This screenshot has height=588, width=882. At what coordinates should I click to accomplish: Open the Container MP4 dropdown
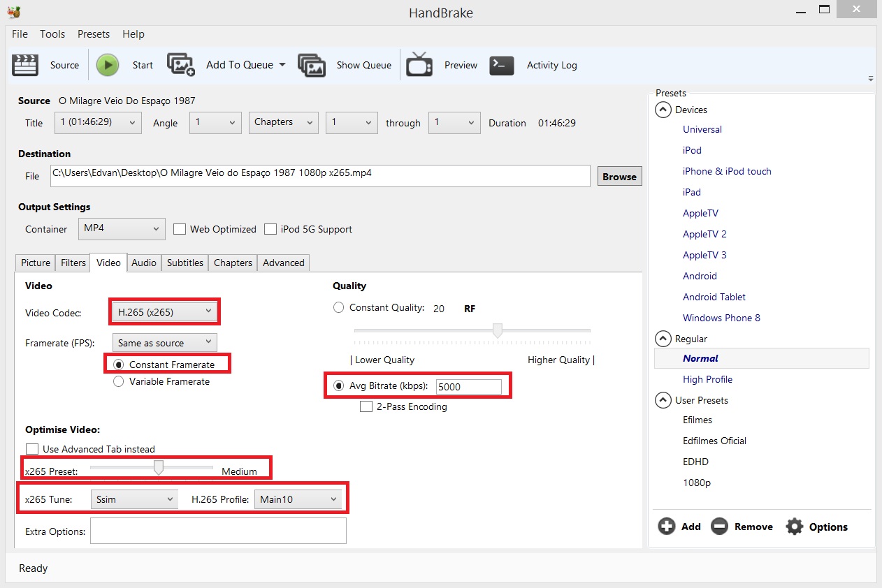(122, 228)
